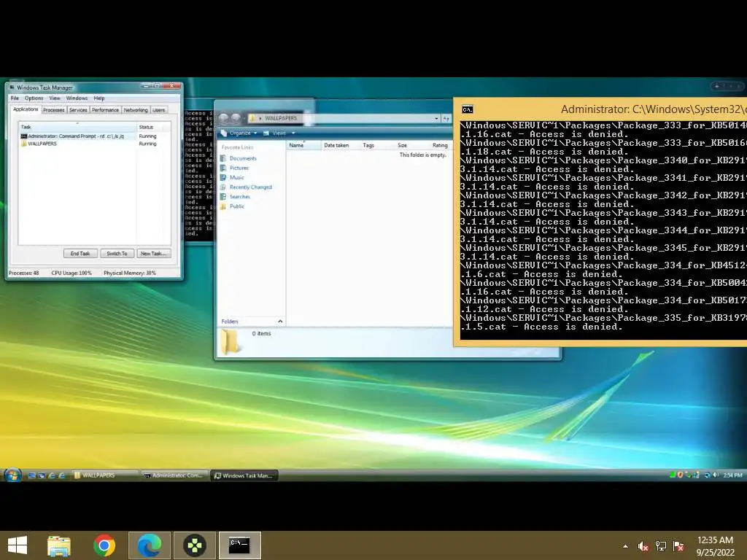Click Switch To button
The image size is (747, 560).
[117, 253]
